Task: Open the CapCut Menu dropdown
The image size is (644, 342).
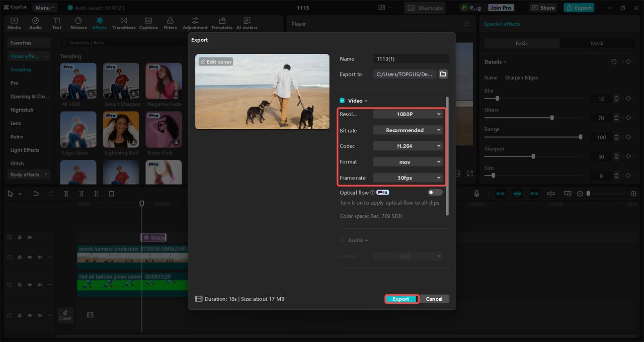Action: (x=45, y=8)
